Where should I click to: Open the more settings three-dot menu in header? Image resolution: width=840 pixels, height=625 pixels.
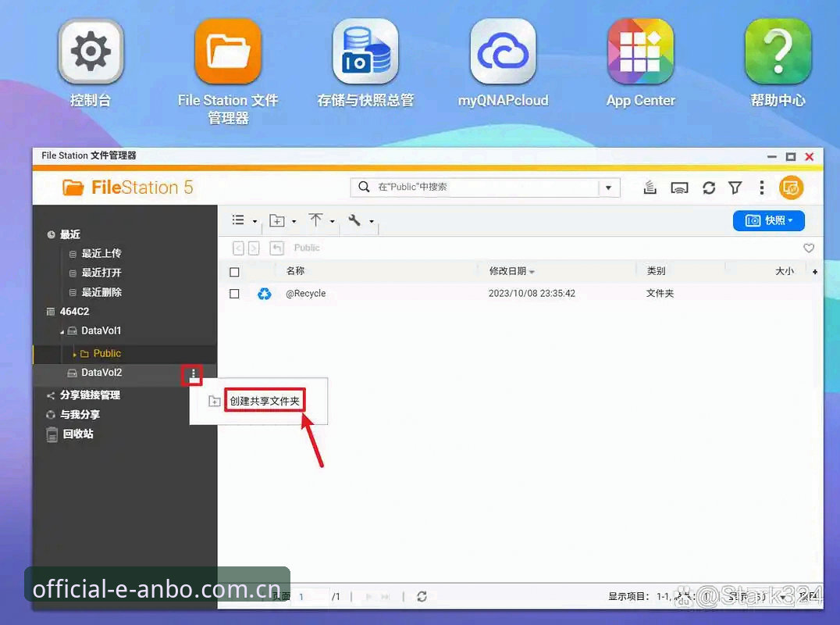coord(762,187)
